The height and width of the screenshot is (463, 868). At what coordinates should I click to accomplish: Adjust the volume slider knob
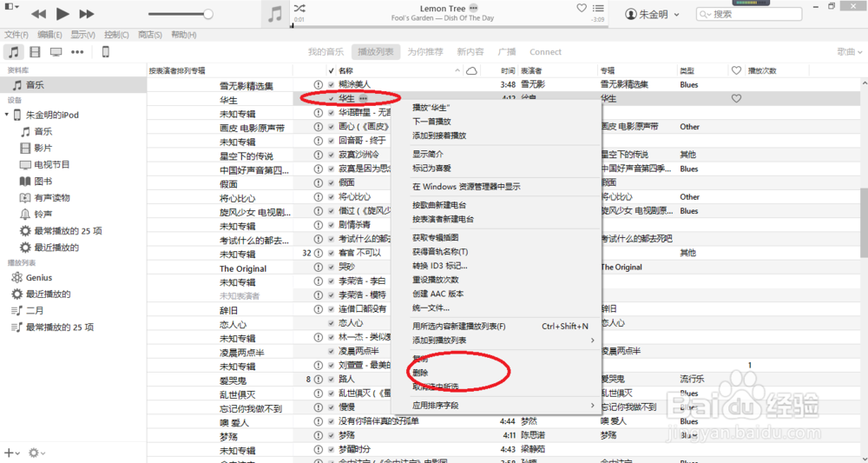click(208, 14)
